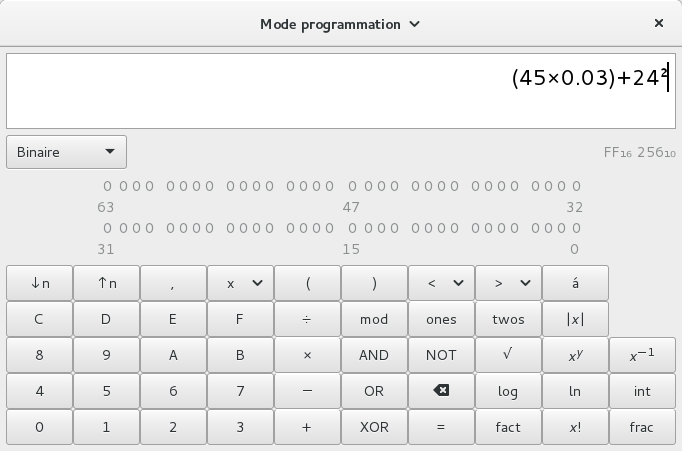Open the shift left dropdown button
Viewport: 682px width, 451px height.
click(441, 283)
